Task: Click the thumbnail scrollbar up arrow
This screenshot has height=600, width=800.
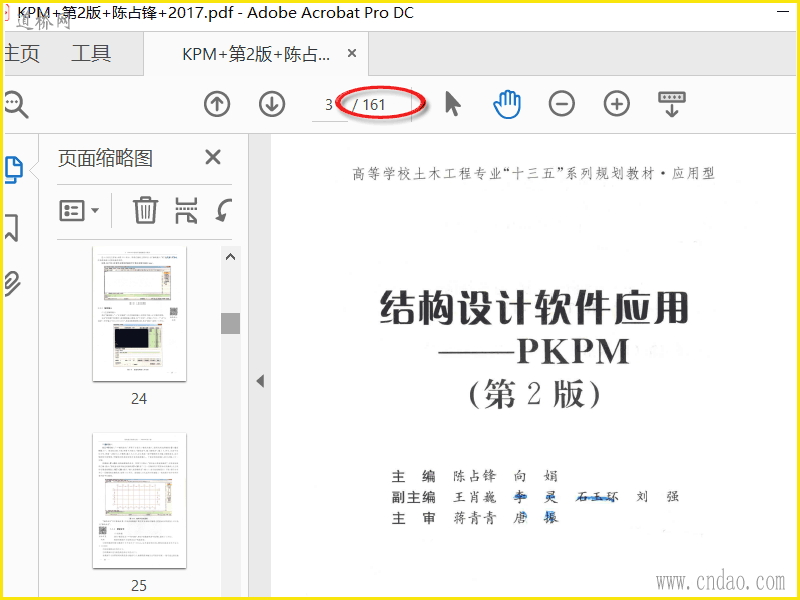Action: [231, 257]
